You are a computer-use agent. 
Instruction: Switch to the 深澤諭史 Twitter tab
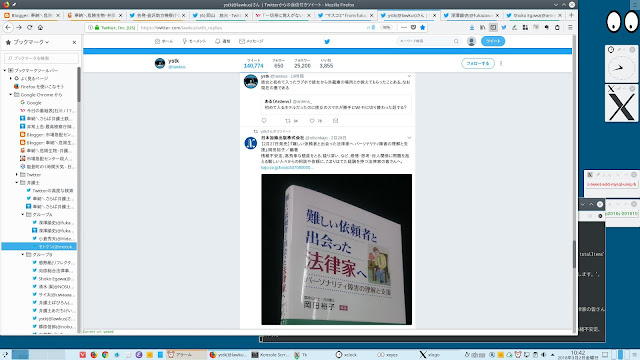tap(471, 15)
